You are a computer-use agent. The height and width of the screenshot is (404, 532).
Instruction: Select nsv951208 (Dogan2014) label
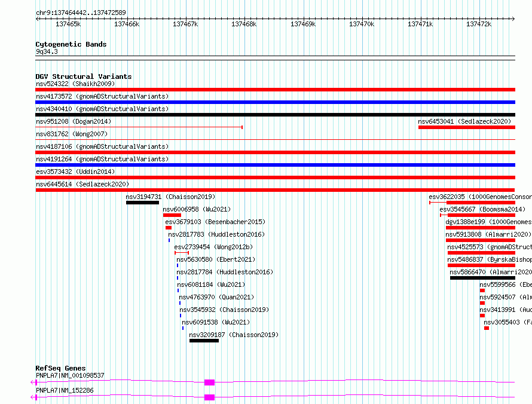(74, 121)
